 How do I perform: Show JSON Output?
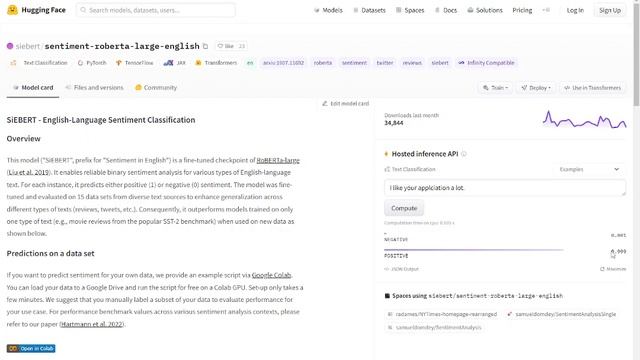click(x=401, y=269)
